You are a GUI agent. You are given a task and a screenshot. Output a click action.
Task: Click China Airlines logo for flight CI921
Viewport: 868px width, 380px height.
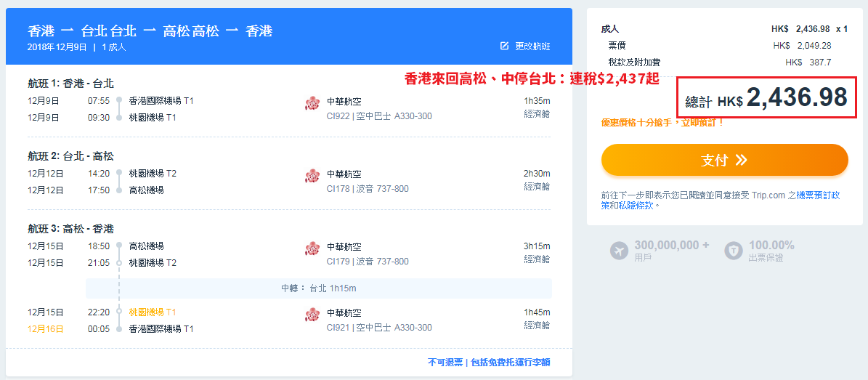click(313, 315)
